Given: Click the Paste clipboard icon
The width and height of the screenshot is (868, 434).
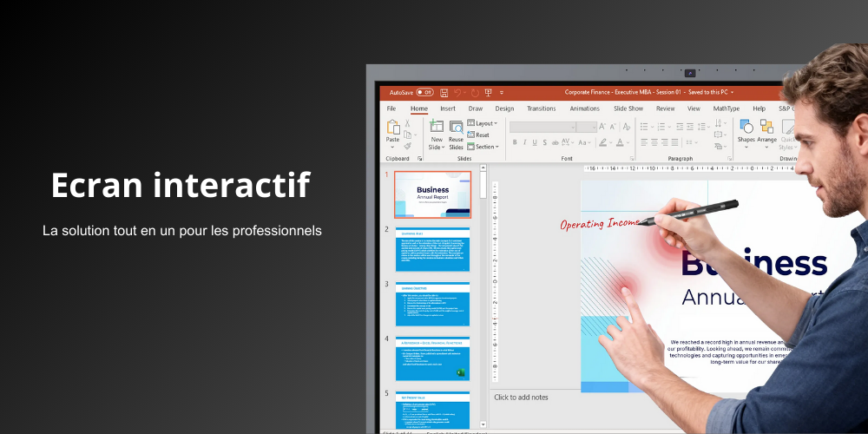Looking at the screenshot, I should [393, 128].
